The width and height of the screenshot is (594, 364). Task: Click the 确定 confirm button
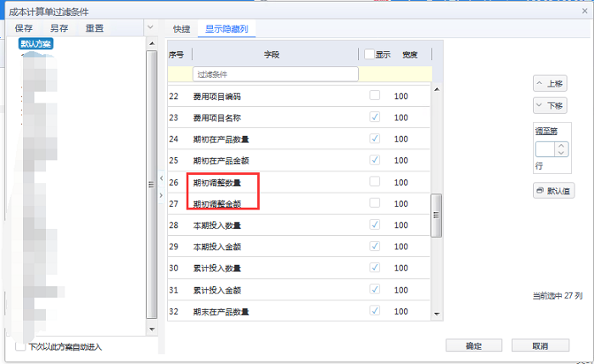[474, 345]
